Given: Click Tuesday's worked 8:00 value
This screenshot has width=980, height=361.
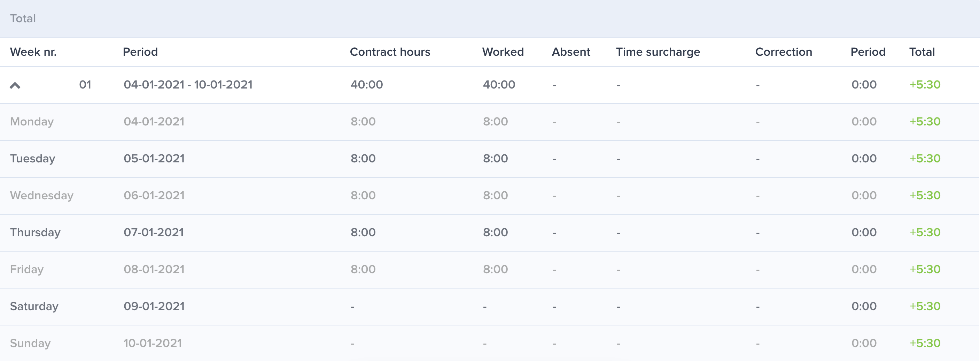Looking at the screenshot, I should coord(495,159).
